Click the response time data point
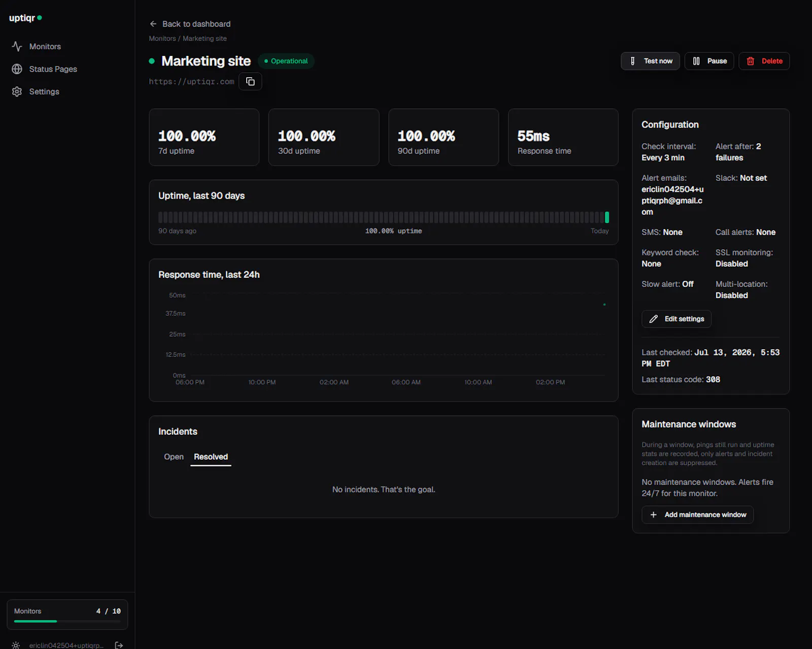The width and height of the screenshot is (812, 649). point(604,305)
